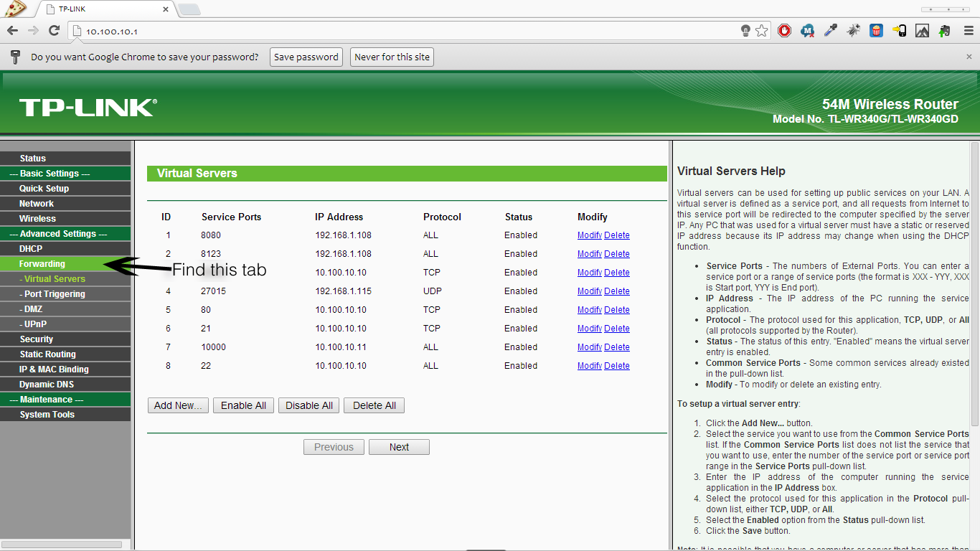Open the bug extension icon
980x551 pixels.
point(854,31)
